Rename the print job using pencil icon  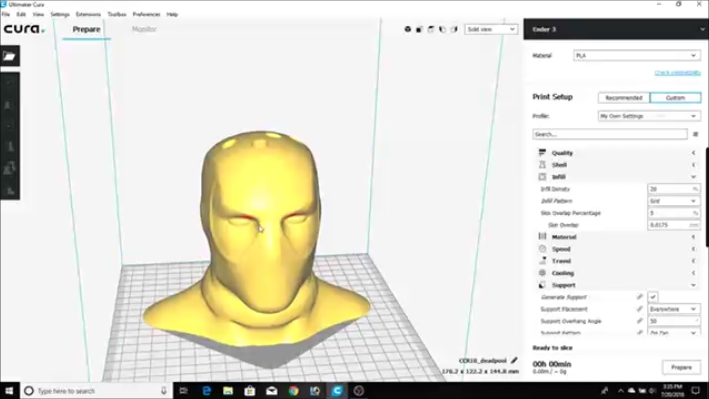(x=514, y=361)
